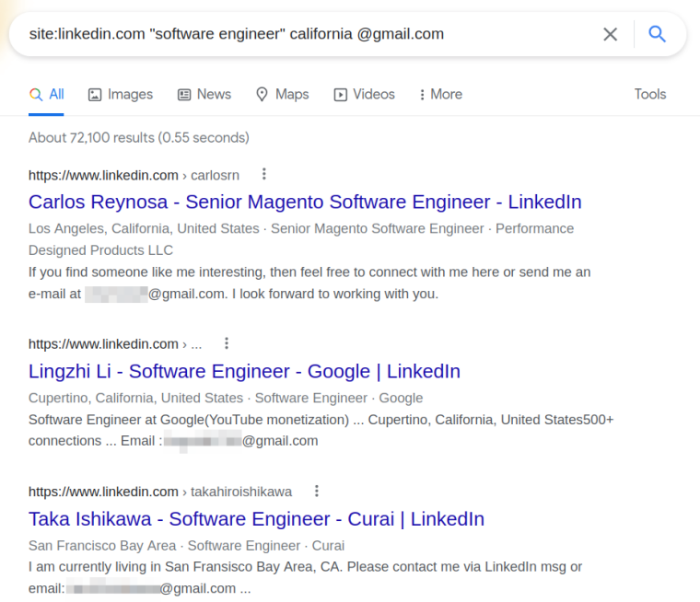Open the Tools filter options
This screenshot has width=700, height=602.
point(650,94)
